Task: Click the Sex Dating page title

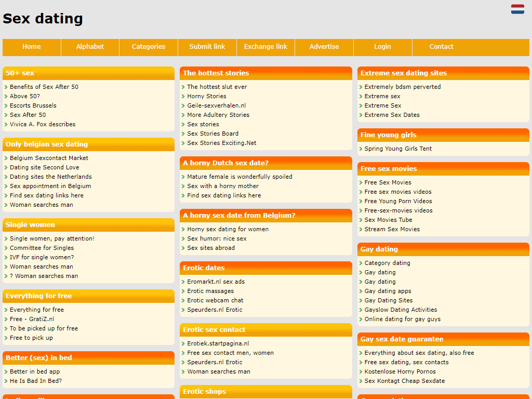Action: (x=43, y=19)
